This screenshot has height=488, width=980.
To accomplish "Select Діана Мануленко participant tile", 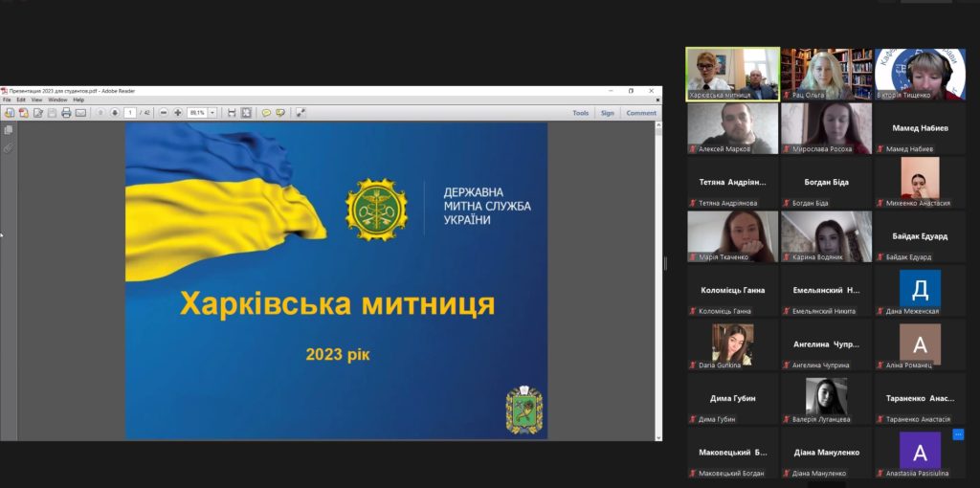I will (826, 453).
